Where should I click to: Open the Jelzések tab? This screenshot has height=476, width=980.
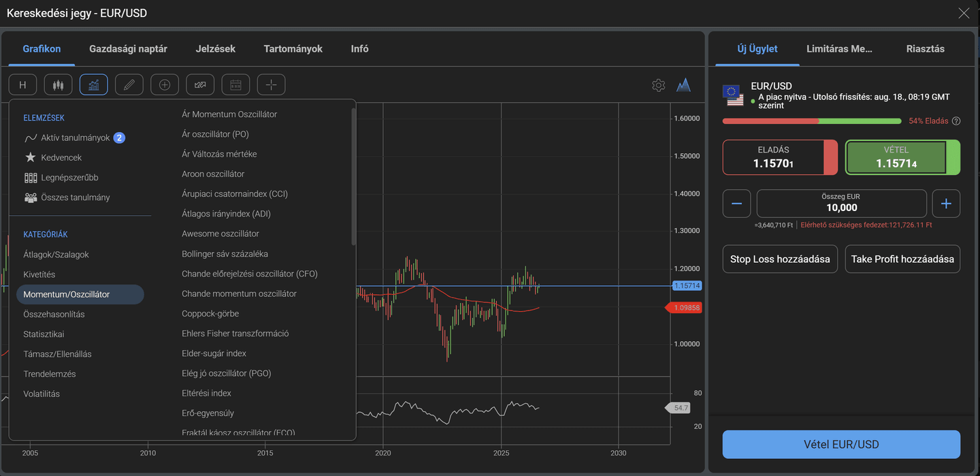[x=215, y=48]
